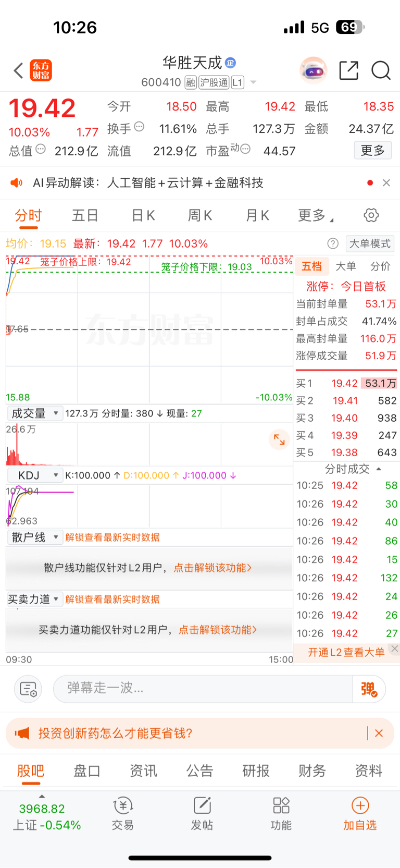Open the 财务 tab
400x868 pixels.
[312, 771]
